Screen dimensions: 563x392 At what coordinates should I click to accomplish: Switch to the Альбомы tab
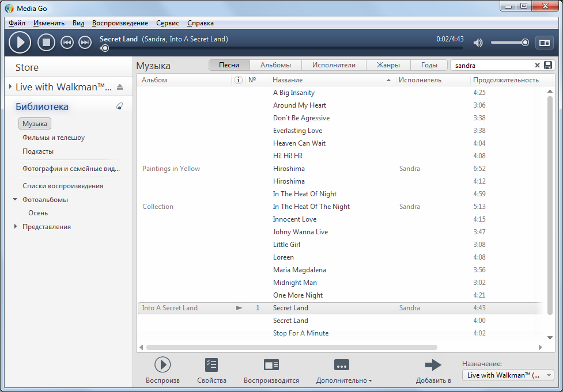[276, 65]
